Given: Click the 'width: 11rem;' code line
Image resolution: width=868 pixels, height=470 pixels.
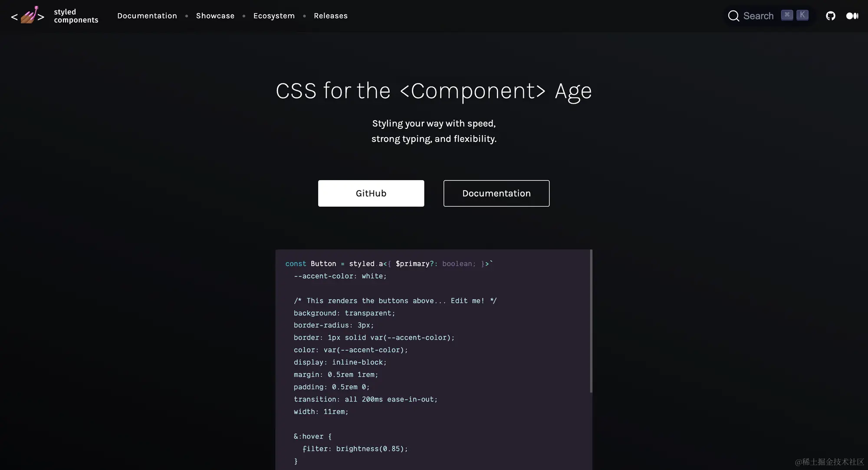Looking at the screenshot, I should pos(321,411).
